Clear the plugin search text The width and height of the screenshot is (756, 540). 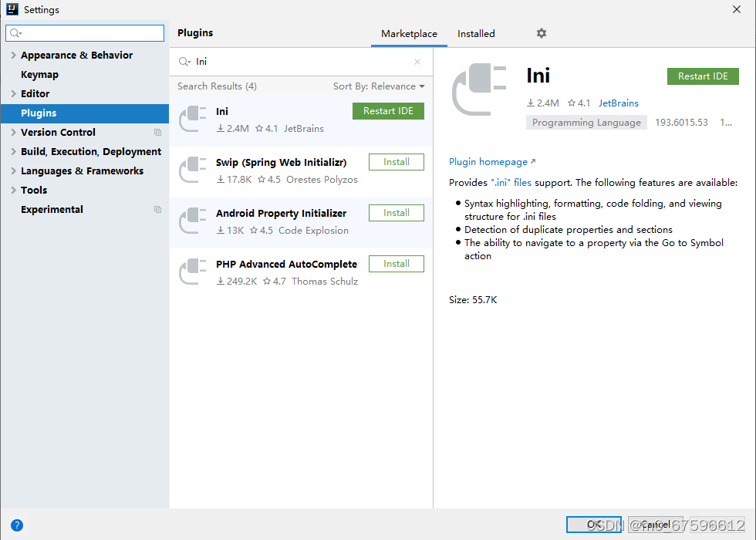[417, 62]
